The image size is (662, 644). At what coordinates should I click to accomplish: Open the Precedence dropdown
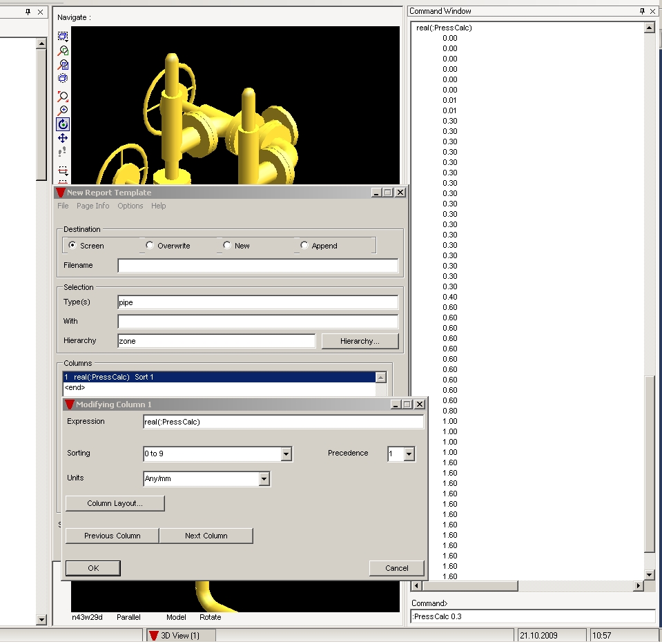click(409, 454)
